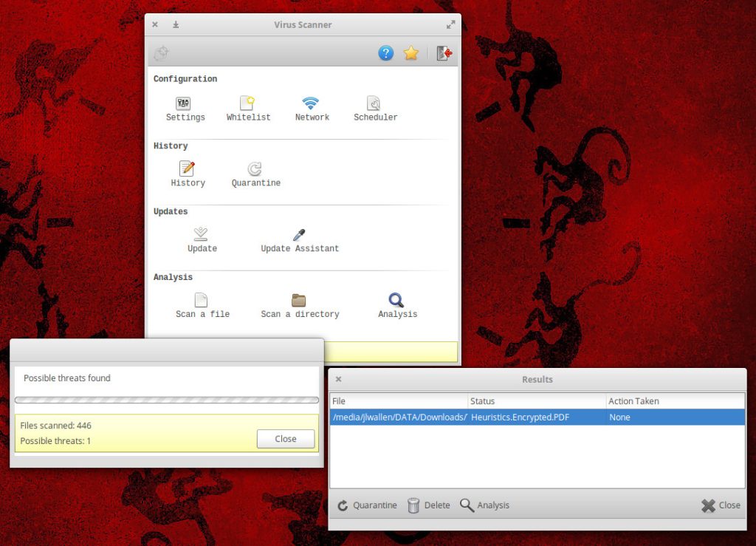
Task: Delete the detected file in Results
Action: coord(428,505)
